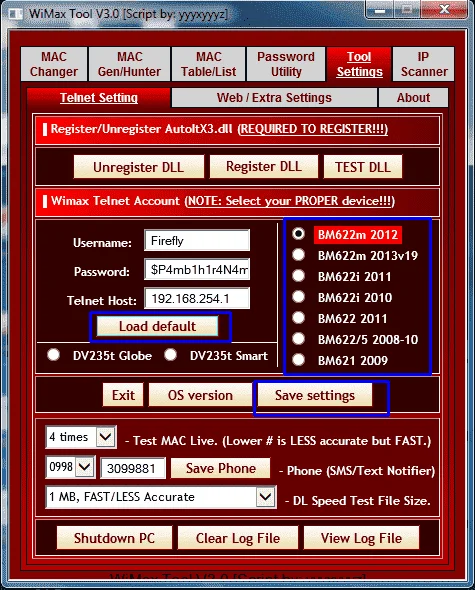Minimize the WiMax Tool window
The height and width of the screenshot is (590, 475).
point(379,10)
